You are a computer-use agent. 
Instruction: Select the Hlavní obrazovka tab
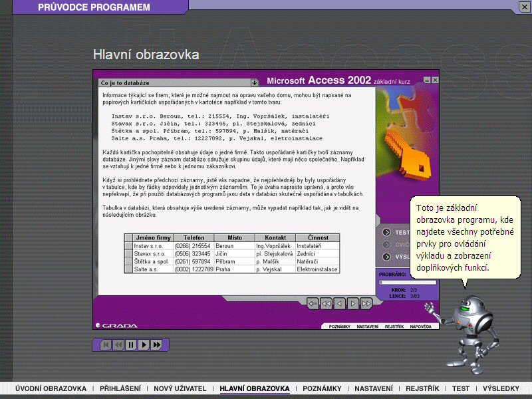[255, 388]
